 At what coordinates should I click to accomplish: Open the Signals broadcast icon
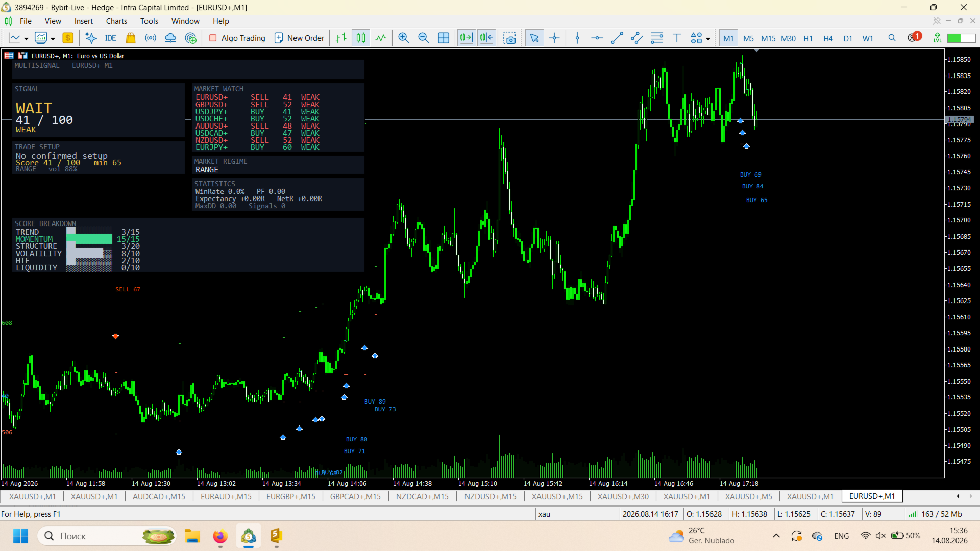point(151,38)
